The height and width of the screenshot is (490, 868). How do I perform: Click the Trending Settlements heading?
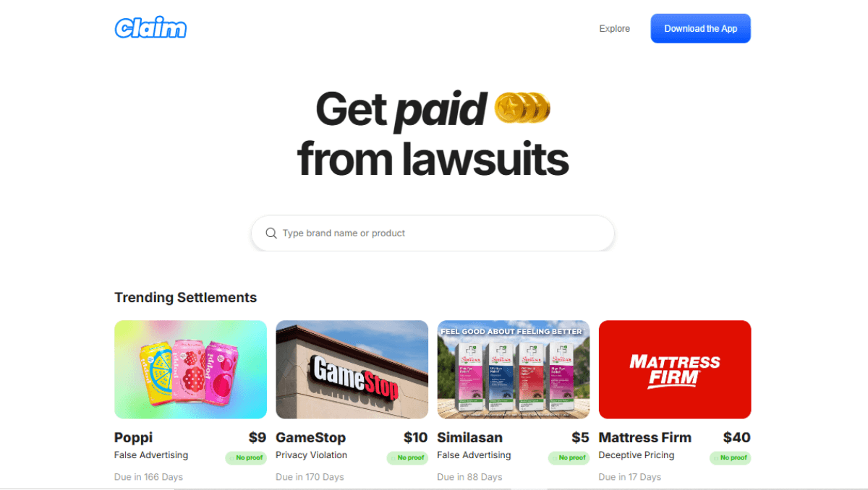185,297
